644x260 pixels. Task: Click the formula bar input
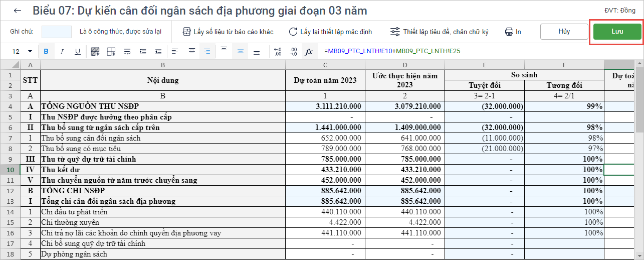(x=476, y=51)
